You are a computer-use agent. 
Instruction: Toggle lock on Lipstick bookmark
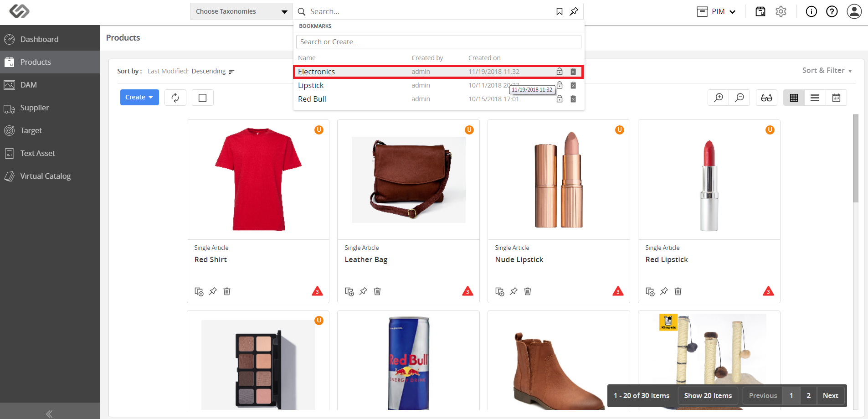[560, 85]
